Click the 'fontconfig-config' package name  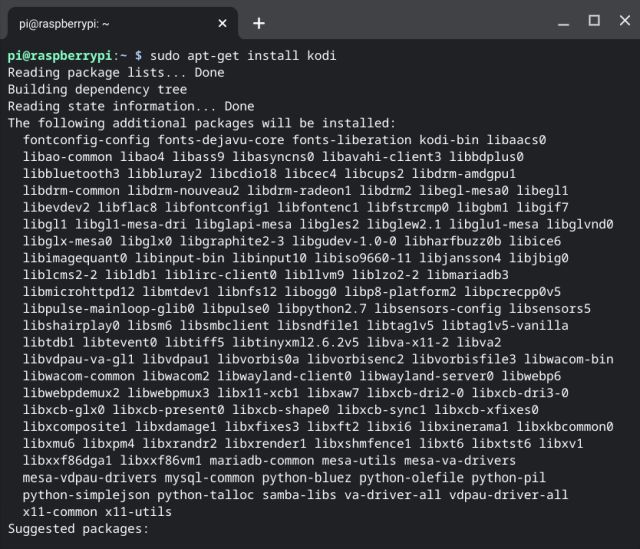86,140
